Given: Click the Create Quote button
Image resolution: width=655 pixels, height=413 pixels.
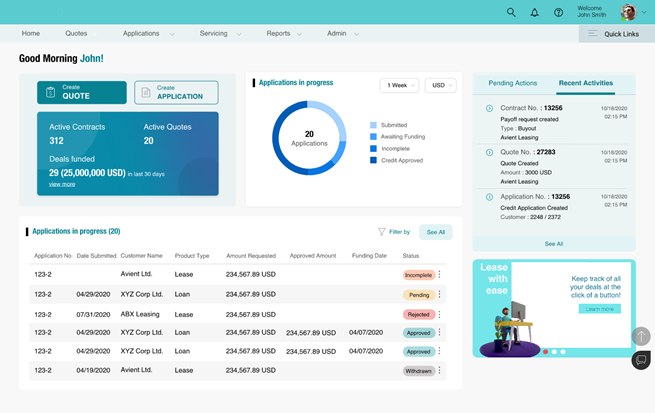Looking at the screenshot, I should click(82, 92).
